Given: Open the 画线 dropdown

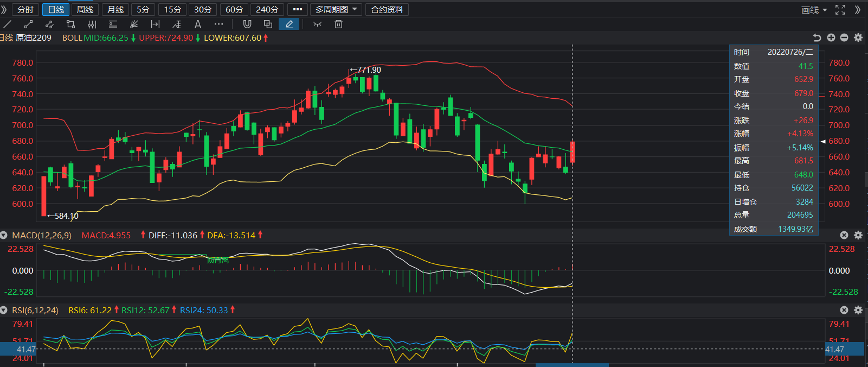Looking at the screenshot, I should point(814,10).
